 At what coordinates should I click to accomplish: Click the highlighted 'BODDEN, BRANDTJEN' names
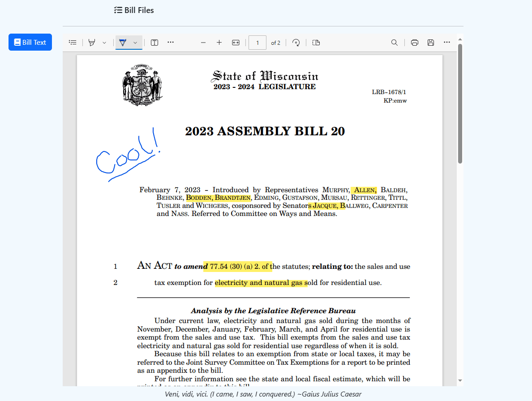pos(219,198)
